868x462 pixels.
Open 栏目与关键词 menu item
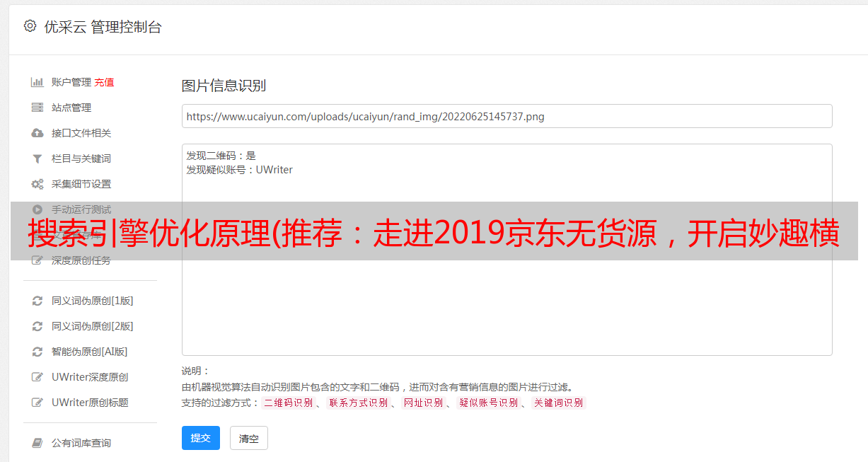[x=81, y=158]
